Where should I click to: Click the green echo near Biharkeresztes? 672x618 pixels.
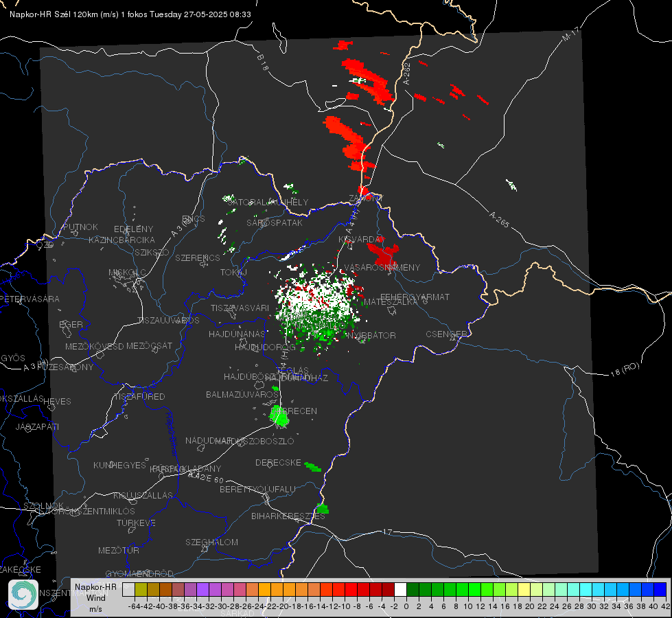[x=323, y=509]
